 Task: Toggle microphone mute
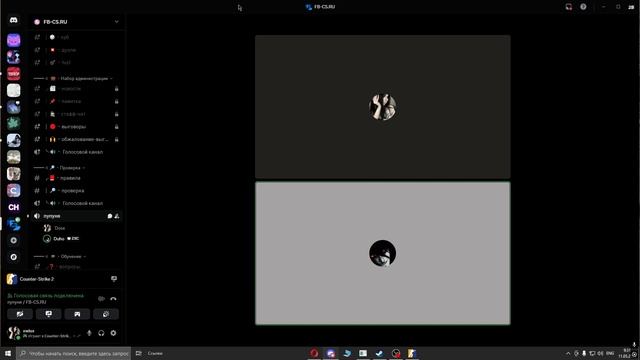(x=89, y=333)
